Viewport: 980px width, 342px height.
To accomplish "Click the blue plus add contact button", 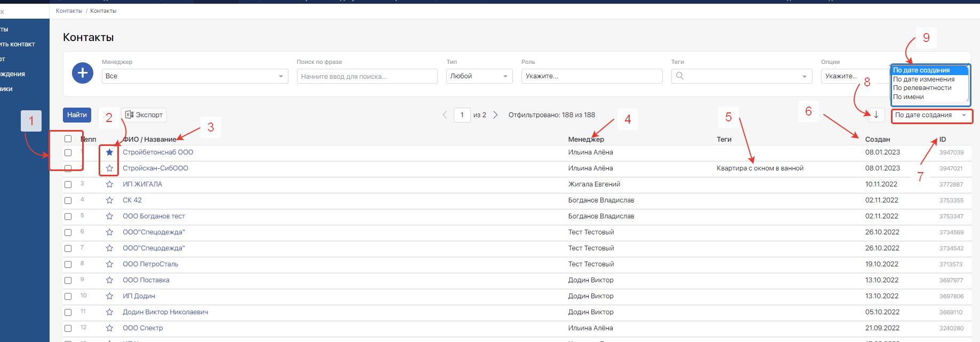I will pyautogui.click(x=83, y=73).
